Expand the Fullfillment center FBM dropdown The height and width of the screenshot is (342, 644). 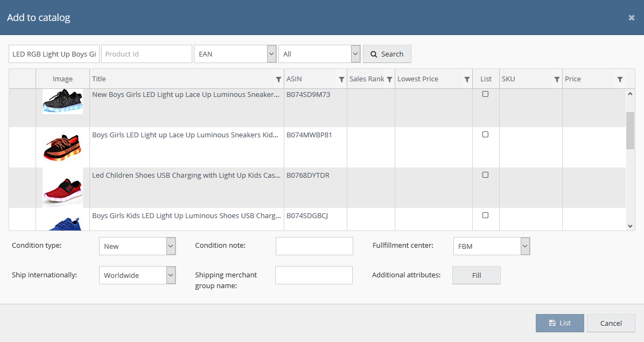[491, 246]
